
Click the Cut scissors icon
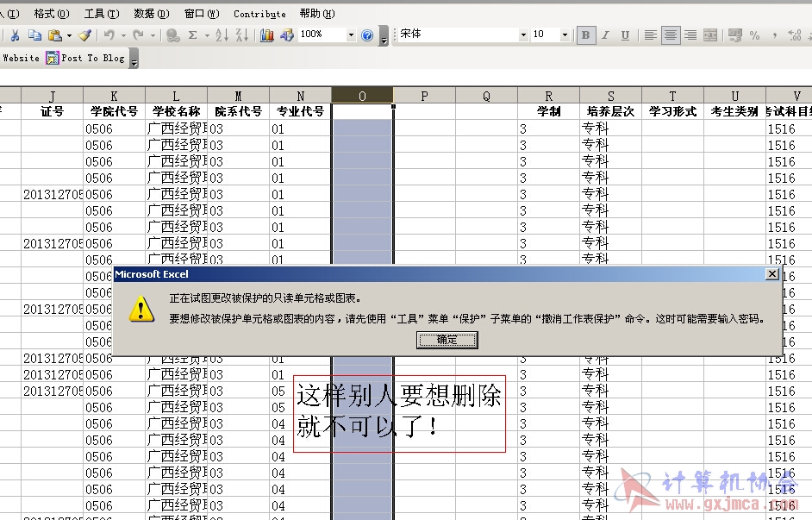click(x=15, y=35)
